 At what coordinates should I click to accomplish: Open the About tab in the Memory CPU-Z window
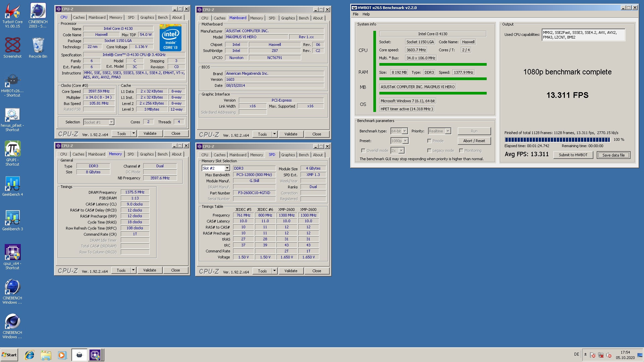(x=177, y=154)
